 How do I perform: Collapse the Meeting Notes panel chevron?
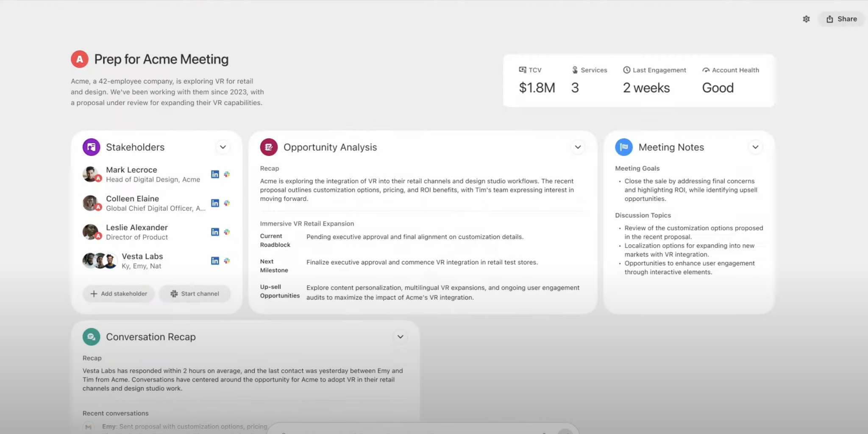coord(755,147)
